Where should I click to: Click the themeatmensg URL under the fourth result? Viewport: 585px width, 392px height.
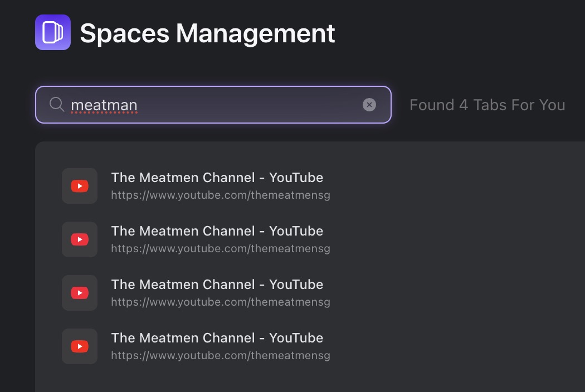[x=221, y=356]
